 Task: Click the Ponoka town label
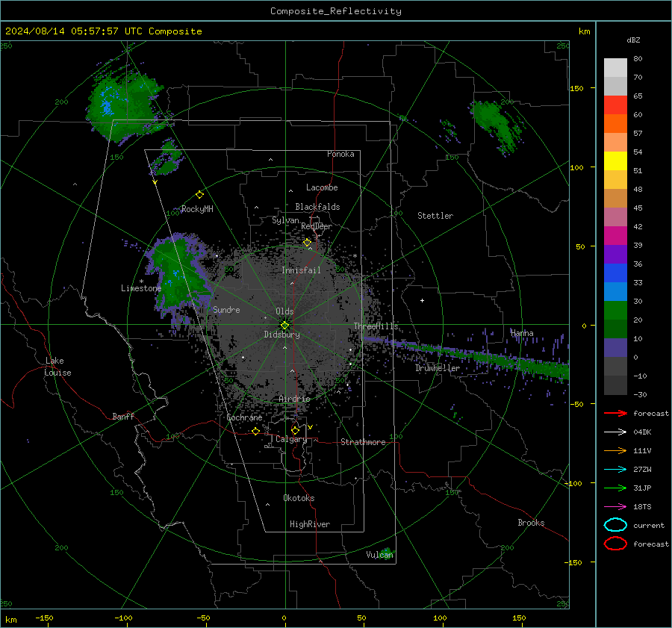point(340,155)
